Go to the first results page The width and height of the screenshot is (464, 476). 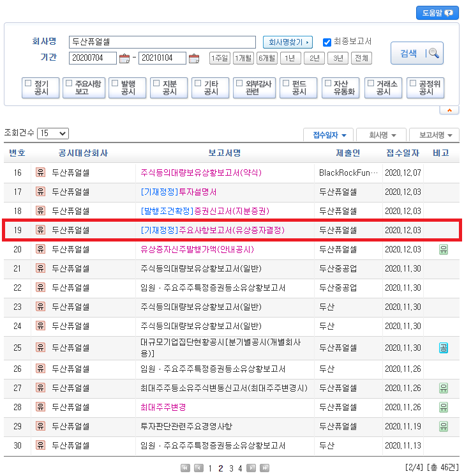(185, 468)
